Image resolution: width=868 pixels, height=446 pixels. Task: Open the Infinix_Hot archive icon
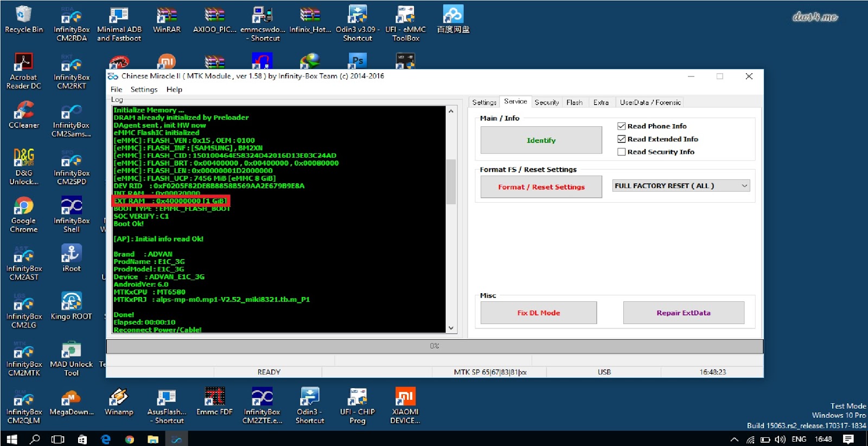click(x=310, y=20)
